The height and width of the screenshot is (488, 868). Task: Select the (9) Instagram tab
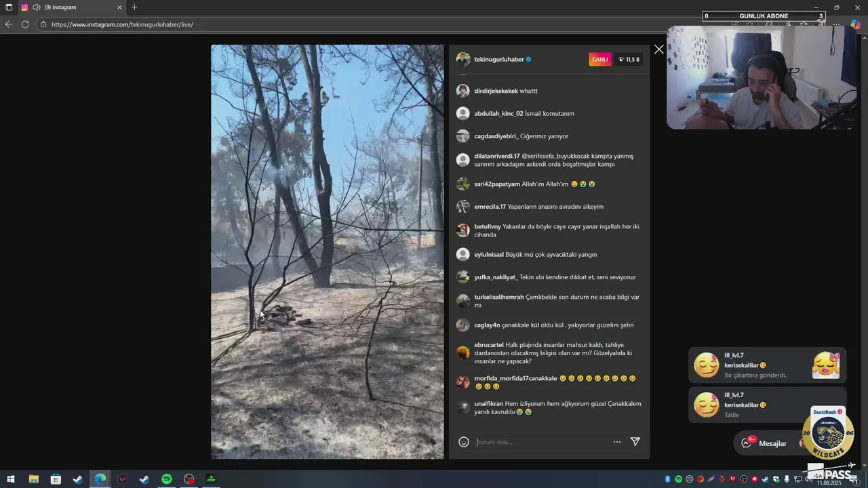tap(71, 7)
